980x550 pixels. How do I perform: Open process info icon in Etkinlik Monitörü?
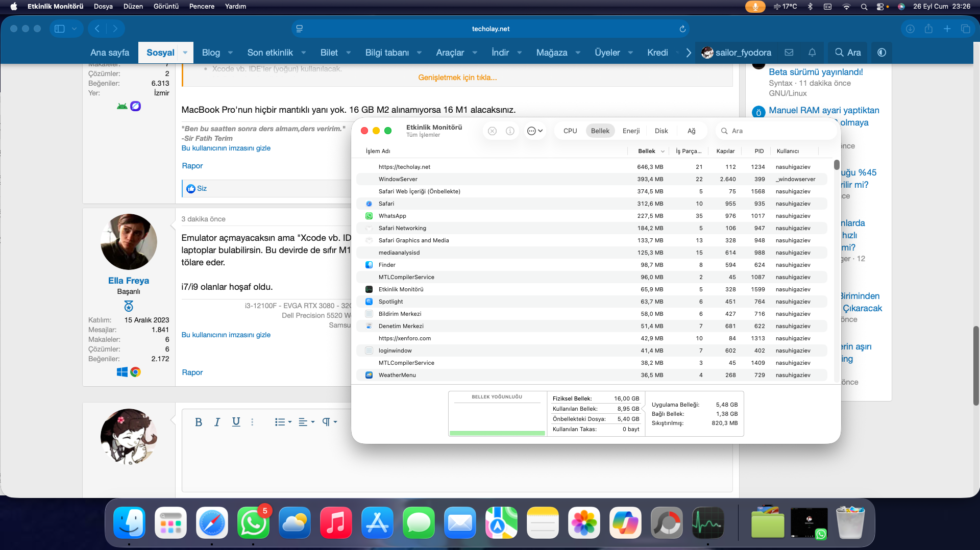510,131
